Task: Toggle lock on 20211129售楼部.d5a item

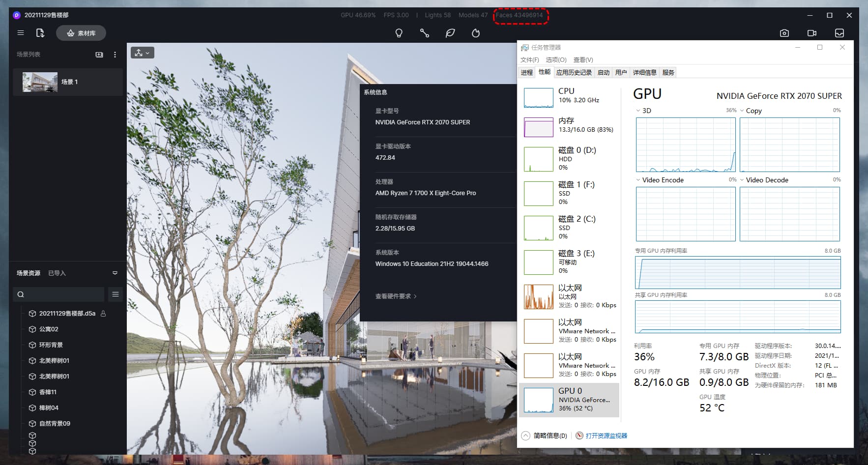Action: point(103,314)
